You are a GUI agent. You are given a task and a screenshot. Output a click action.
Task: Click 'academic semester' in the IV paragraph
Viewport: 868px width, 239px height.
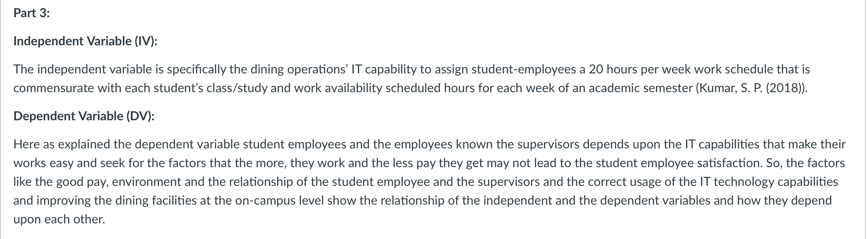[641, 88]
